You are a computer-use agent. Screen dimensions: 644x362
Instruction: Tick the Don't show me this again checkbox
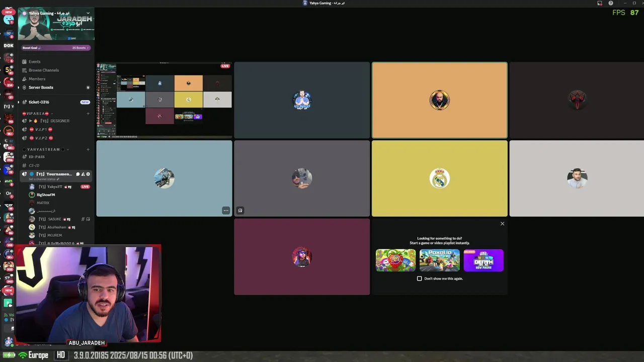click(420, 279)
